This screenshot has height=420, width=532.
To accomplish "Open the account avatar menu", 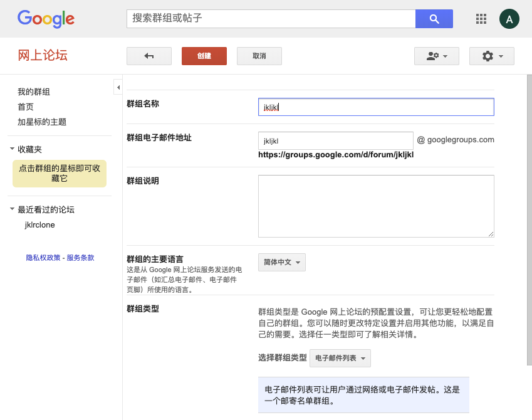I will coord(509,19).
